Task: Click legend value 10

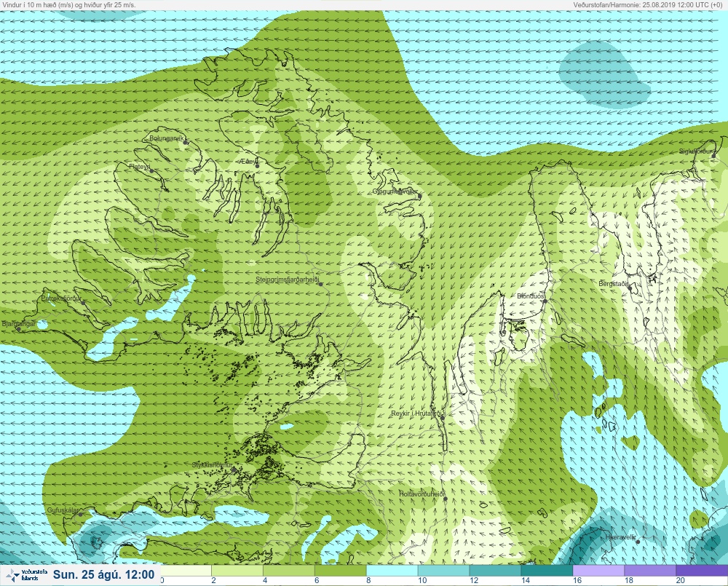Action: coord(422,580)
